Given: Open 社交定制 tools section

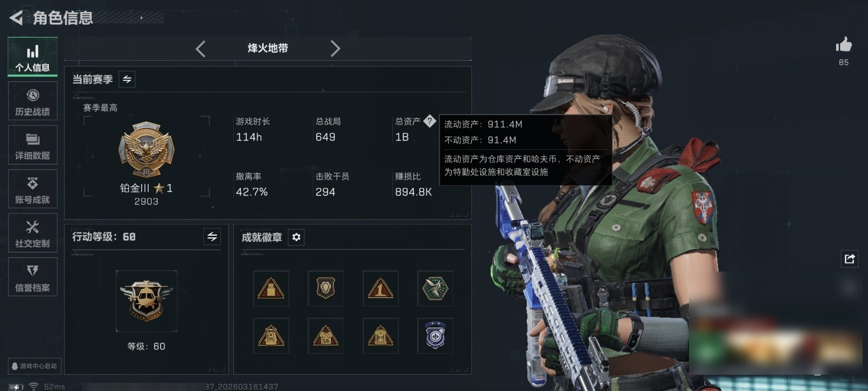Looking at the screenshot, I should point(33,233).
